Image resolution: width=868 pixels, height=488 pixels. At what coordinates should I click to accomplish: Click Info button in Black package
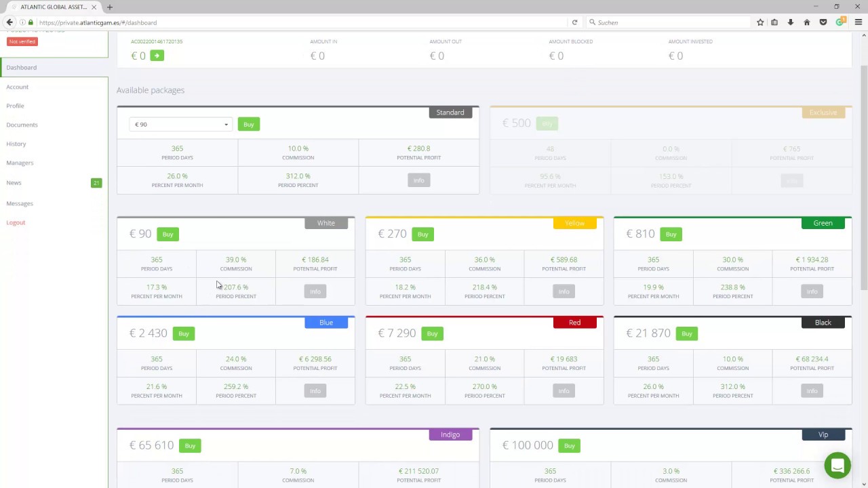812,390
